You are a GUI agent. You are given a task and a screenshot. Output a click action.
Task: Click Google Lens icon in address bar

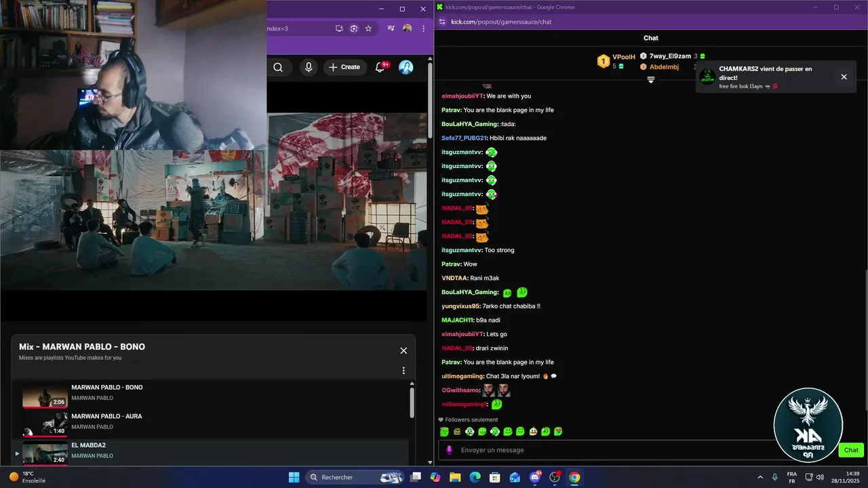click(x=354, y=28)
